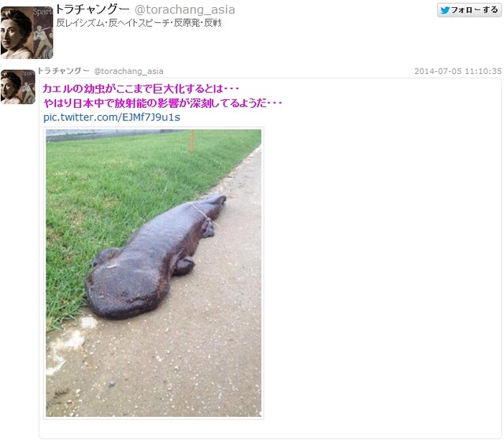504x442 pixels.
Task: Click the Twitter bird icon
Action: click(445, 10)
